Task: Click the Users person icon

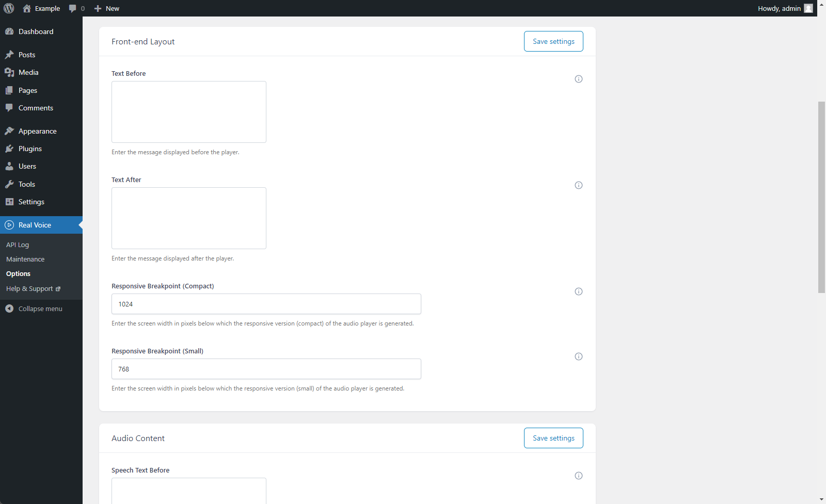Action: 9,166
